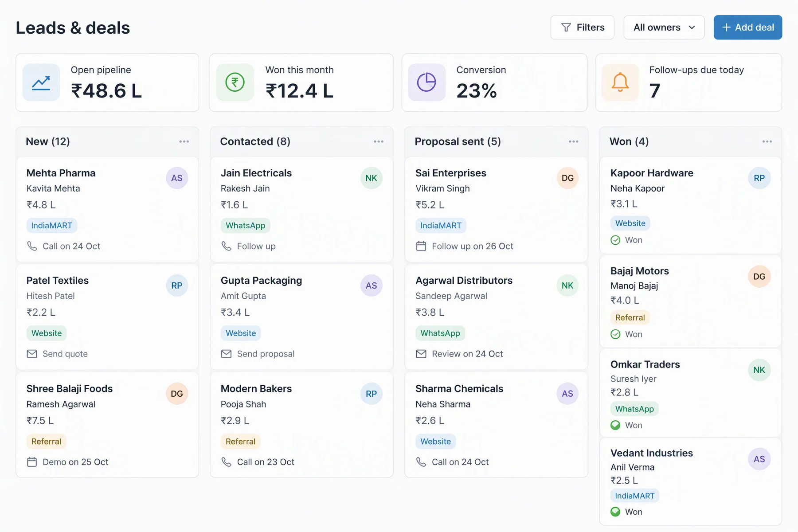The height and width of the screenshot is (532, 798).
Task: Click the AS avatar on Vedant Industries card
Action: (759, 459)
